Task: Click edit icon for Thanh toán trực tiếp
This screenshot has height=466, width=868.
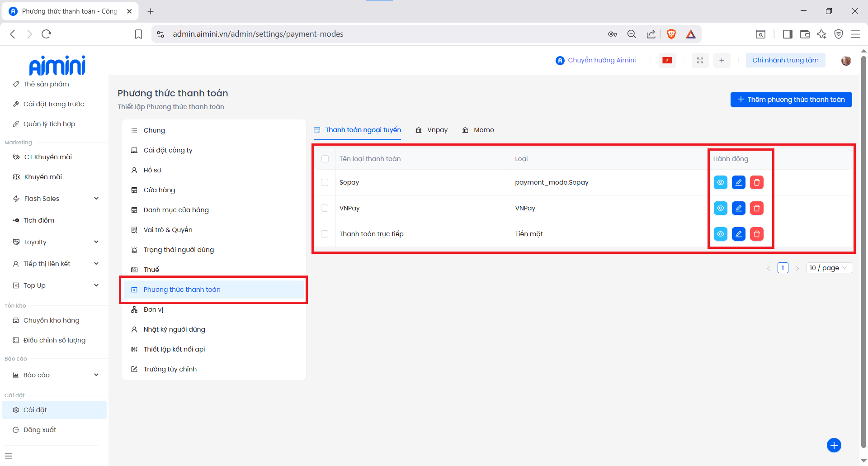Action: click(738, 234)
